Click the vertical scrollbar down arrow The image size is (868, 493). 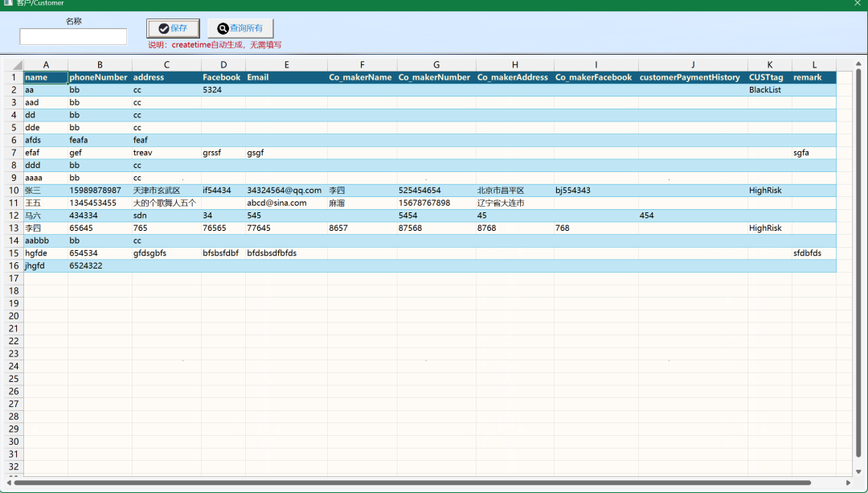[858, 471]
